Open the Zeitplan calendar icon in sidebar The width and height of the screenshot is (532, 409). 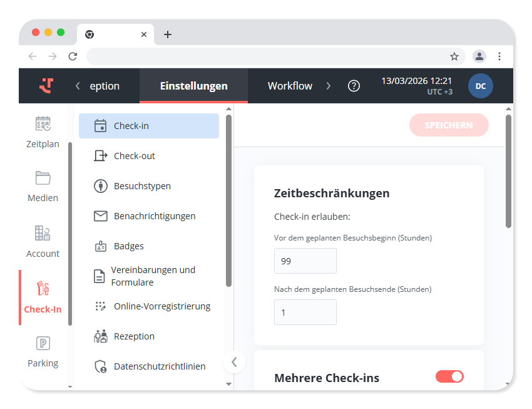43,124
